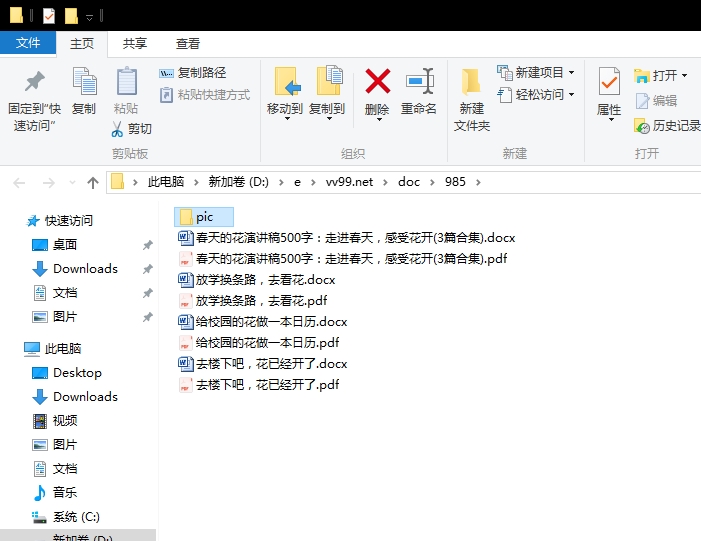The image size is (701, 541).
Task: Expand the chevron after 985 in address bar
Action: pos(478,182)
